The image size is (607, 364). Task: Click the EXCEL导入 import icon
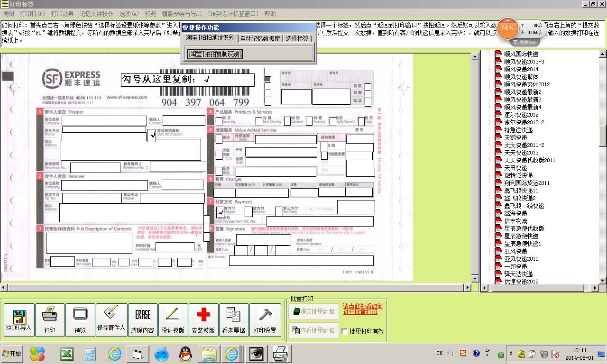[x=18, y=319]
